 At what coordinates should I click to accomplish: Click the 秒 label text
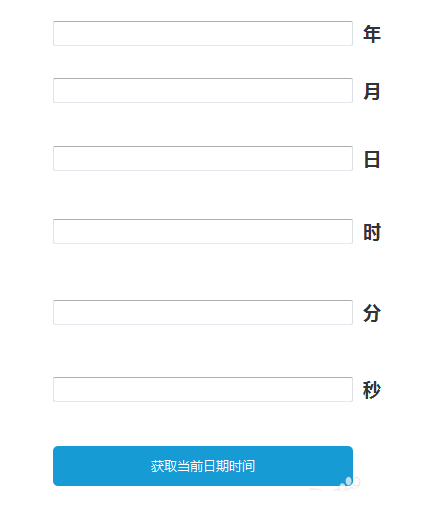tap(372, 390)
